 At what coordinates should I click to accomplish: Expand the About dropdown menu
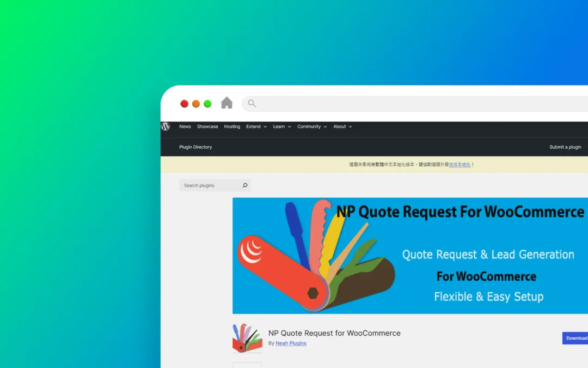343,126
